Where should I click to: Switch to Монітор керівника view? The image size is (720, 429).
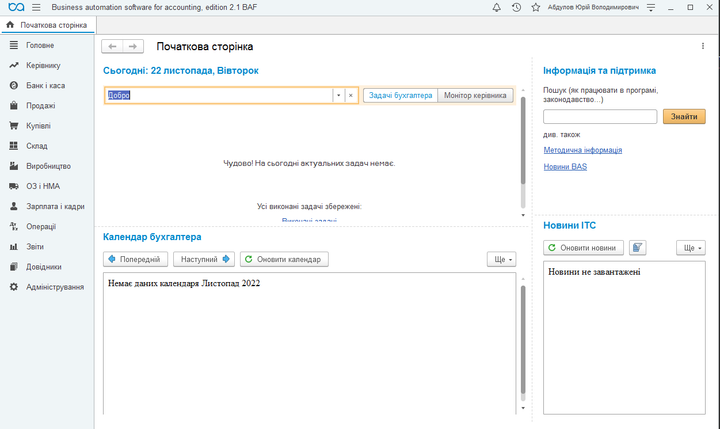pyautogui.click(x=476, y=95)
